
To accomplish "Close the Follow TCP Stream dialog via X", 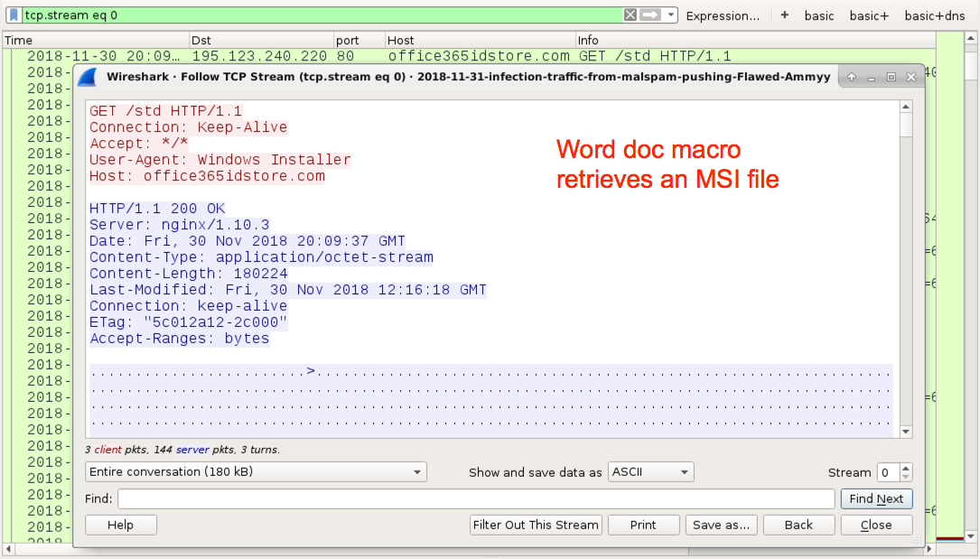I will [x=911, y=77].
